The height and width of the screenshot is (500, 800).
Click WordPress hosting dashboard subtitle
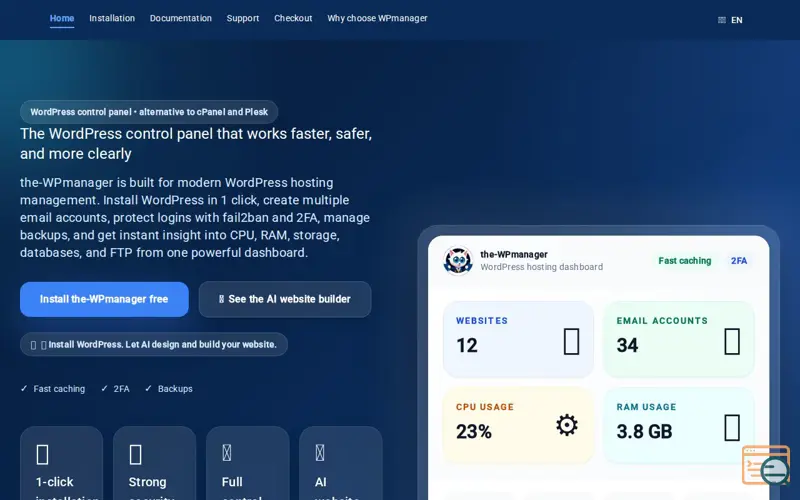tap(541, 267)
